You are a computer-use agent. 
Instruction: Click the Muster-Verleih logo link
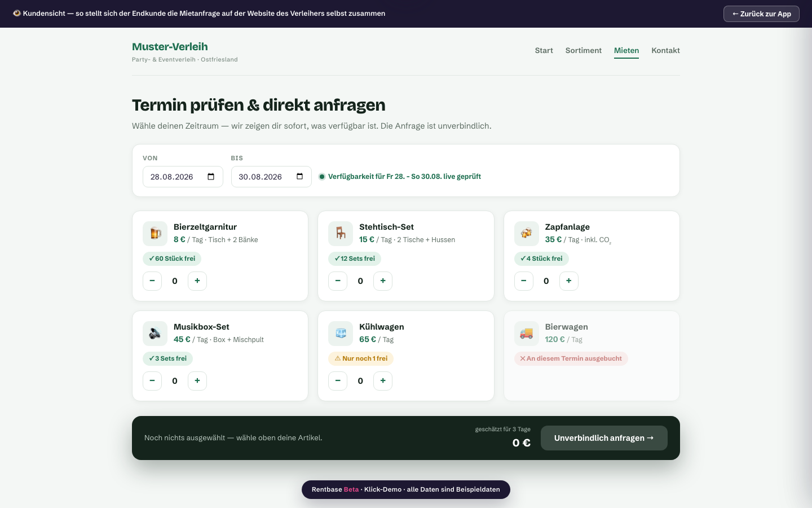[170, 47]
